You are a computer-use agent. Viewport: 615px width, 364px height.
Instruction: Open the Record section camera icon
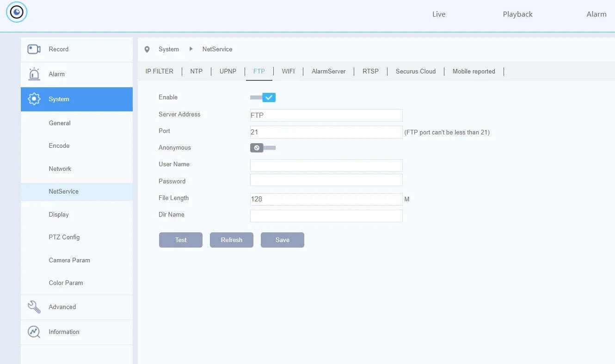(x=34, y=49)
